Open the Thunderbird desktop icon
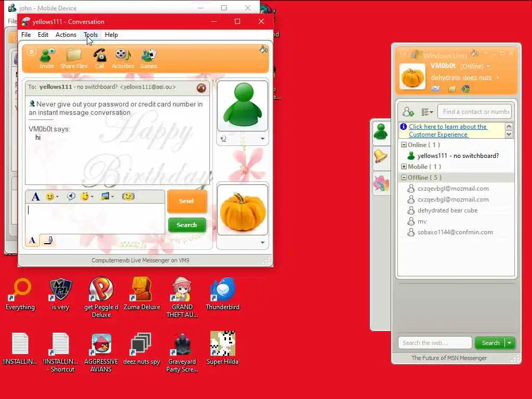Image resolution: width=532 pixels, height=399 pixels. (222, 294)
